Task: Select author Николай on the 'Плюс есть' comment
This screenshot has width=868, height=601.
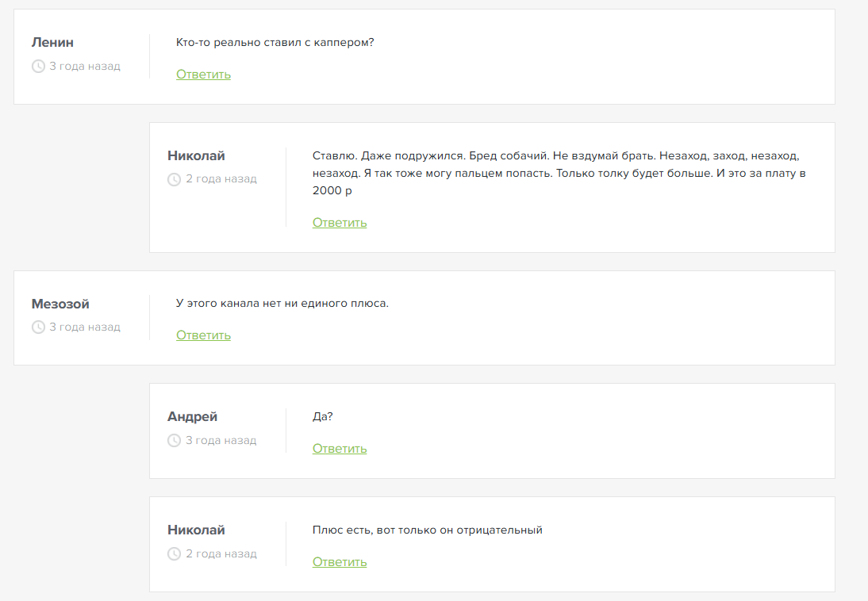Action: (196, 530)
